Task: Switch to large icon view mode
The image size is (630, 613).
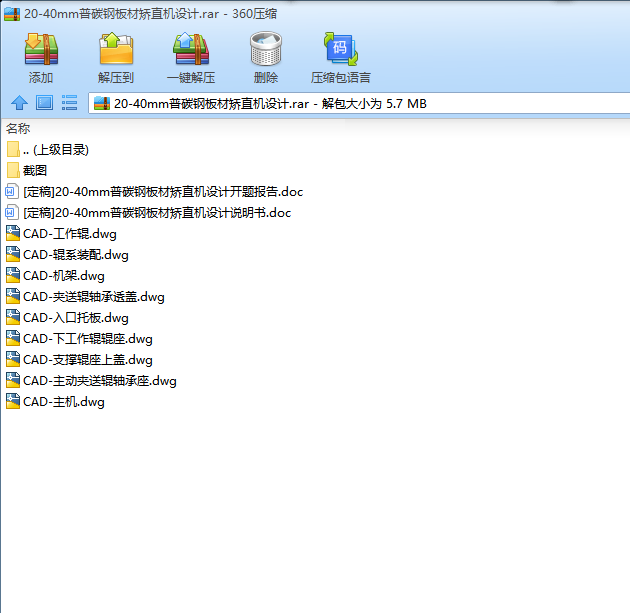Action: point(44,103)
